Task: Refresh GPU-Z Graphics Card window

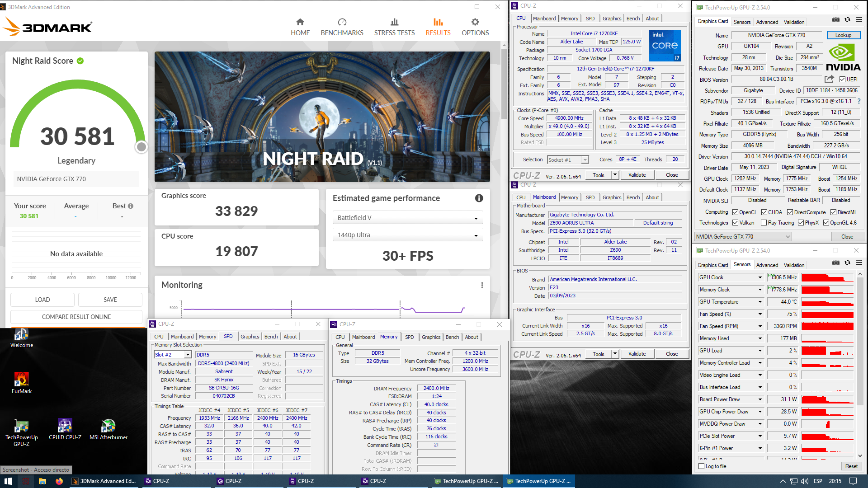Action: tap(848, 19)
